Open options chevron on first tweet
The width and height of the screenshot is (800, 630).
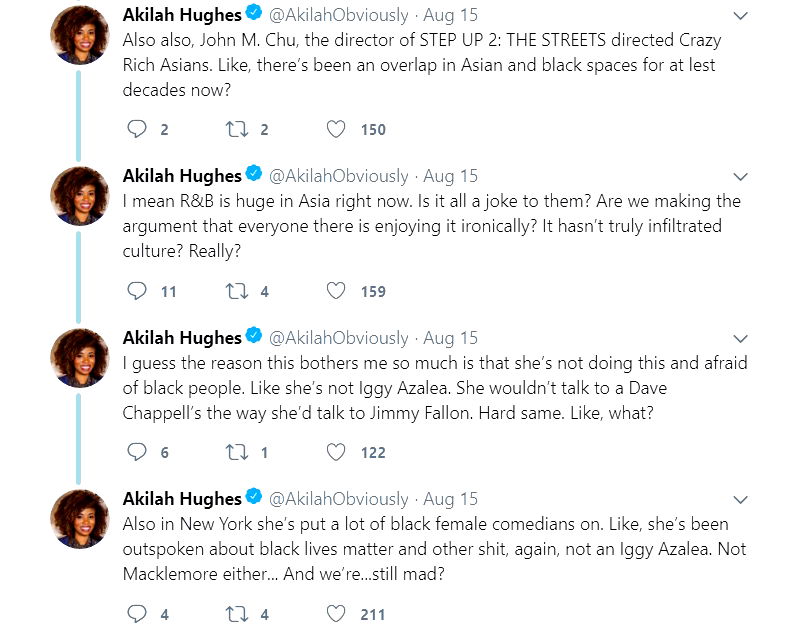740,16
